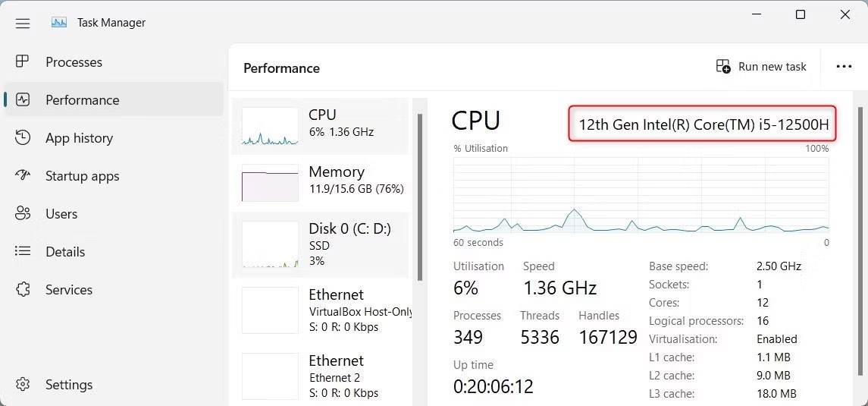Open the three-dot more options menu
The image size is (868, 406).
(844, 67)
